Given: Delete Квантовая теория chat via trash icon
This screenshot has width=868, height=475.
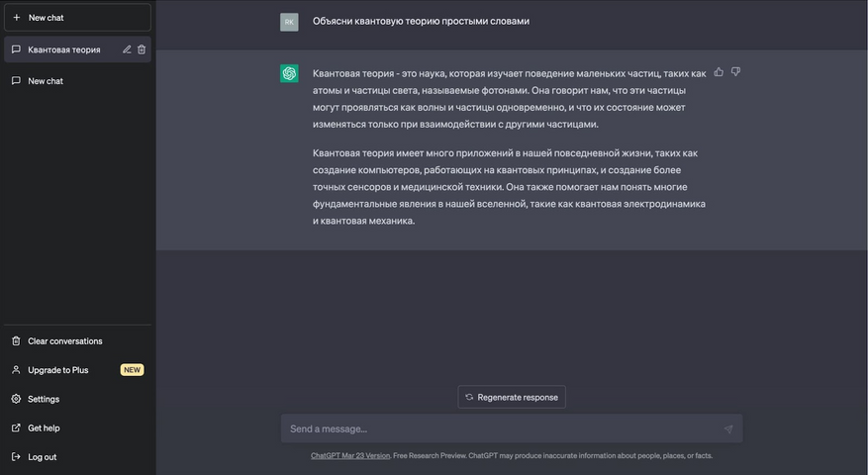Looking at the screenshot, I should (x=142, y=49).
